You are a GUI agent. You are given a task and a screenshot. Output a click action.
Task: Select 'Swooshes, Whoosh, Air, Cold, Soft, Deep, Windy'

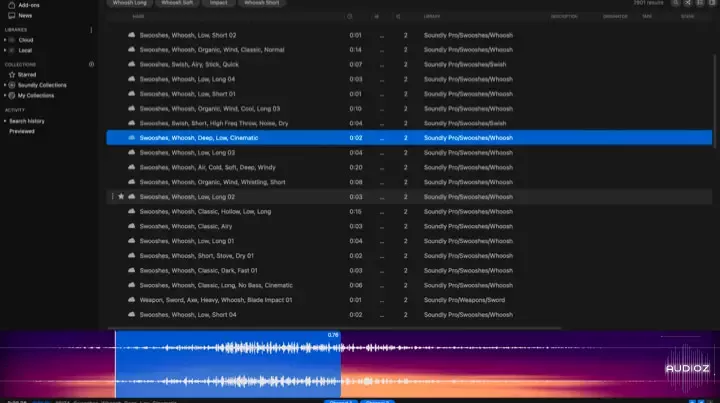pos(409,168)
